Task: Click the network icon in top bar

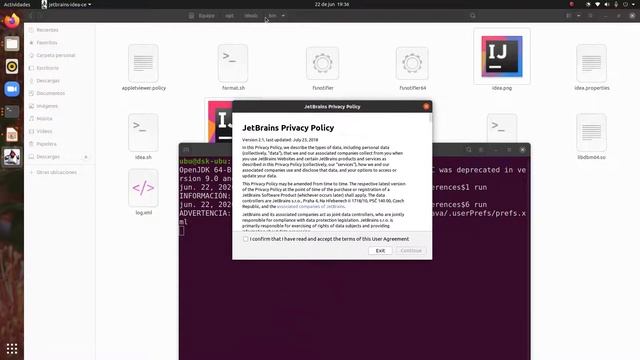Action: 598,4
